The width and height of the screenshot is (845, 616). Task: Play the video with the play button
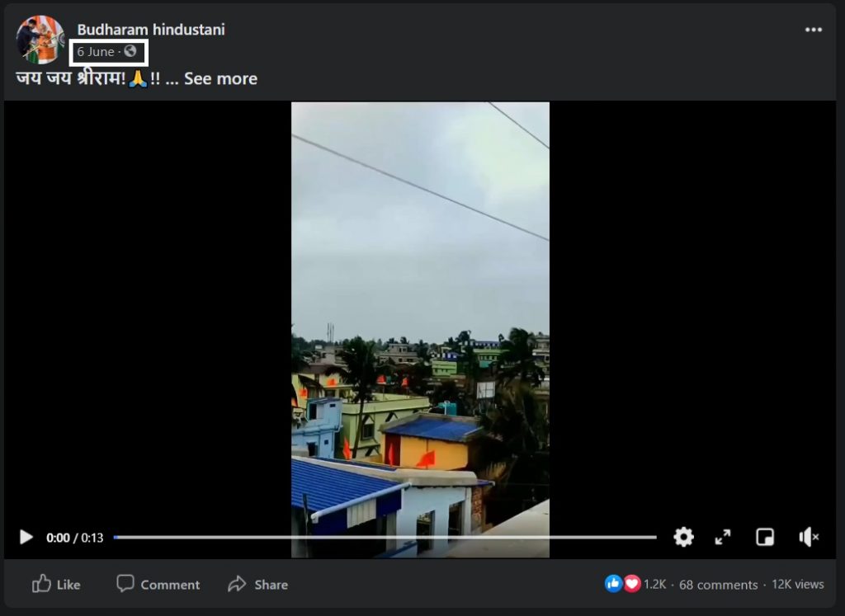click(x=26, y=538)
